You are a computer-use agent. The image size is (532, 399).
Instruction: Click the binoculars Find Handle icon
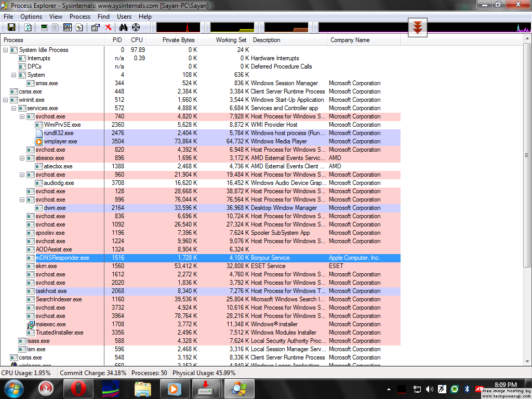coord(124,28)
